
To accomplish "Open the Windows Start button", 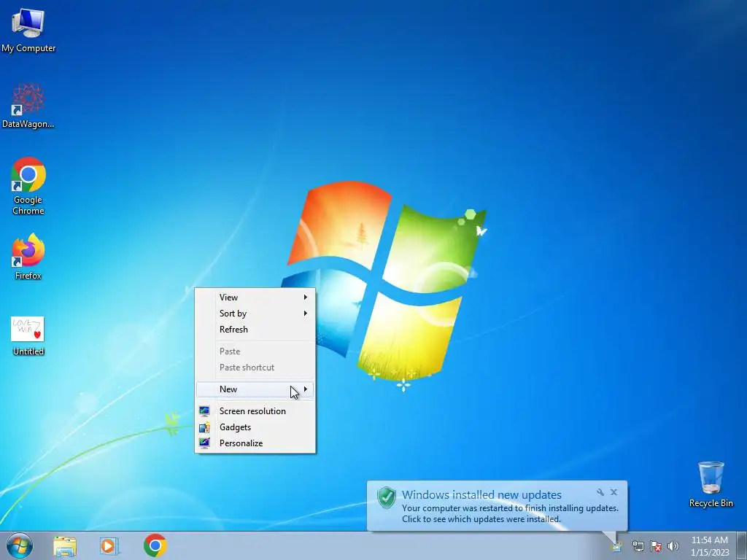I will coord(20,545).
